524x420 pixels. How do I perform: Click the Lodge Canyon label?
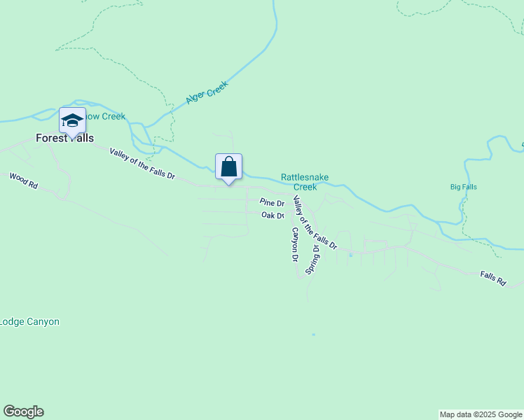pos(29,322)
